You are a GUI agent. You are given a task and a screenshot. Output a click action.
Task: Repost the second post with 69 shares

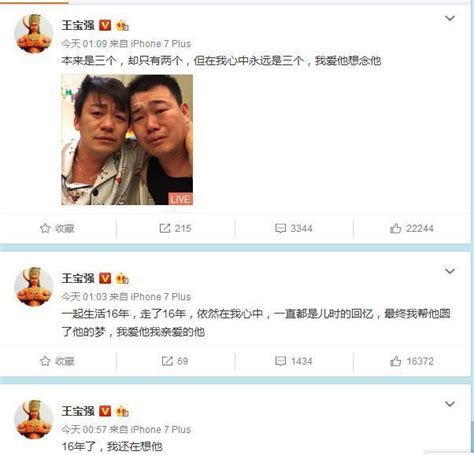175,361
